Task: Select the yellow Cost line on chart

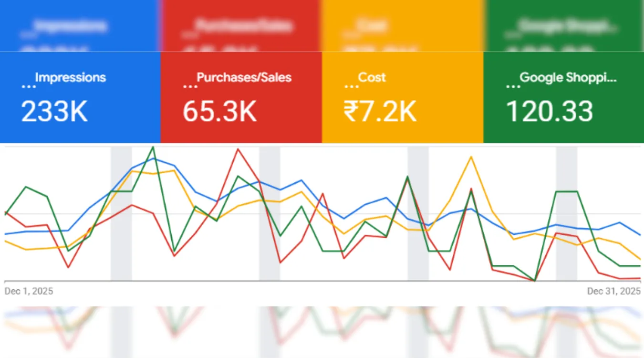Action: click(x=471, y=158)
